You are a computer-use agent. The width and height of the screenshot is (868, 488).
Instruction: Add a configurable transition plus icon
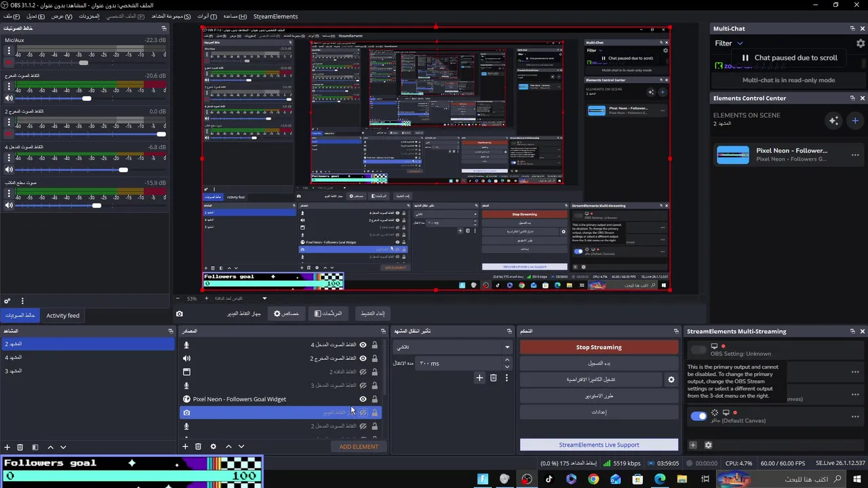(479, 378)
